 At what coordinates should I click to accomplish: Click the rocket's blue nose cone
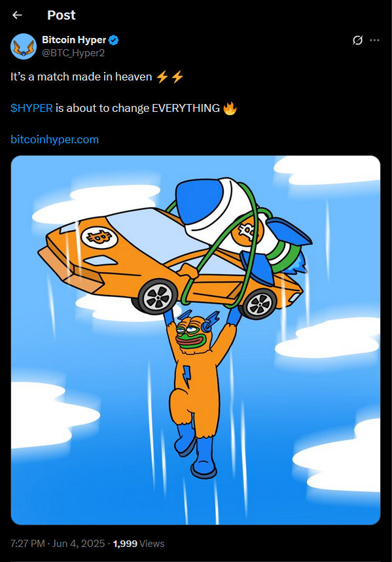coord(196,201)
